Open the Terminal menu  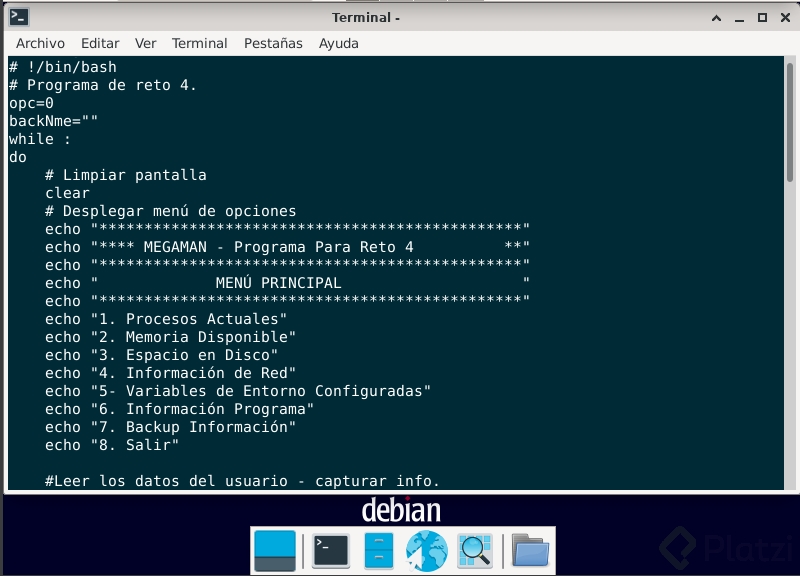click(x=199, y=43)
